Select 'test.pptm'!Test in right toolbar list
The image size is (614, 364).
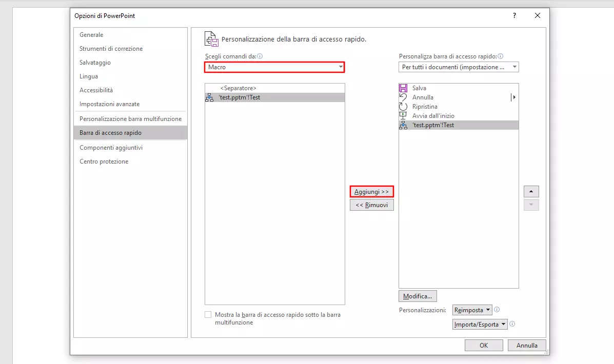(459, 125)
